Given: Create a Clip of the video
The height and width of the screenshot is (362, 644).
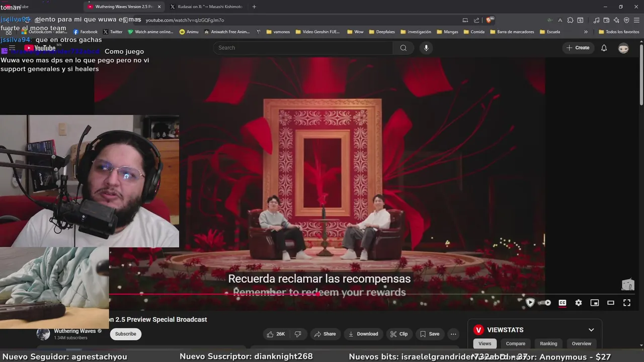Looking at the screenshot, I should pos(399,334).
